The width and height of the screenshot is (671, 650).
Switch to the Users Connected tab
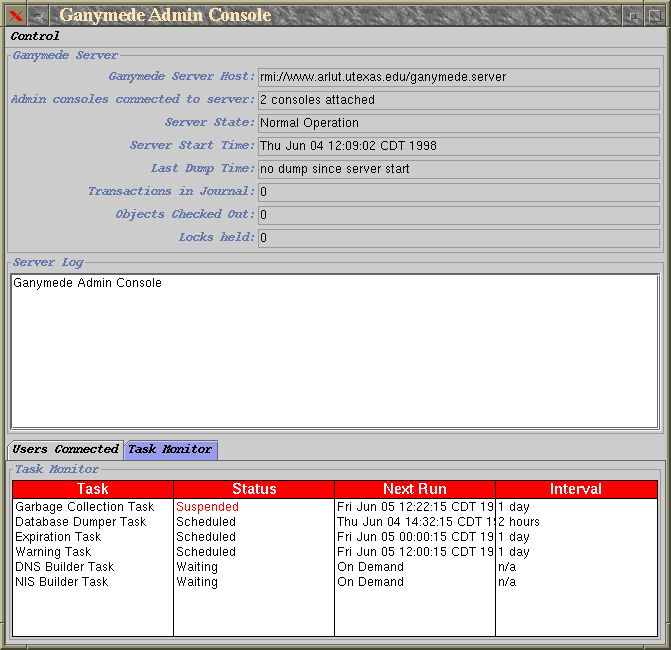(66, 449)
